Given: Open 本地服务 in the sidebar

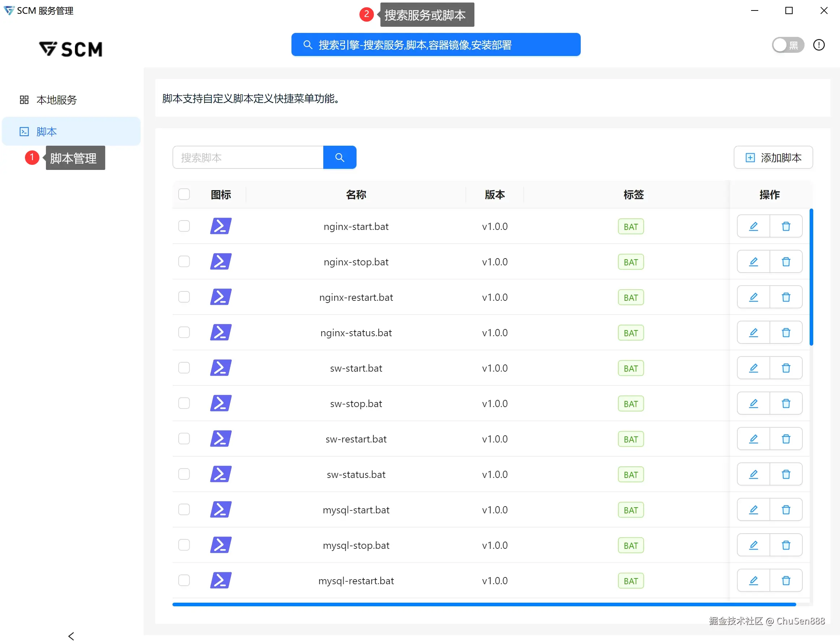Looking at the screenshot, I should 56,100.
